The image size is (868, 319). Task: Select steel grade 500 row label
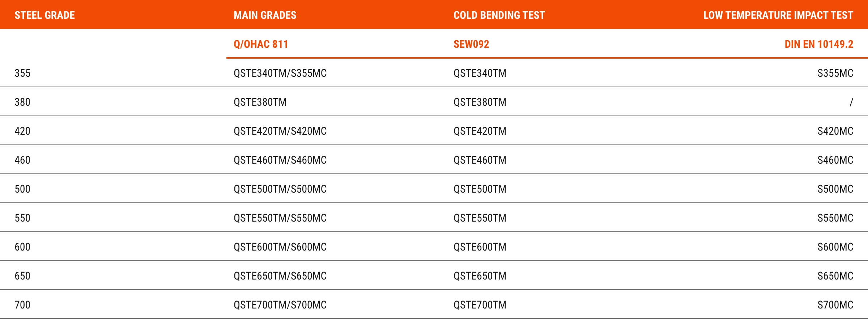pos(22,189)
